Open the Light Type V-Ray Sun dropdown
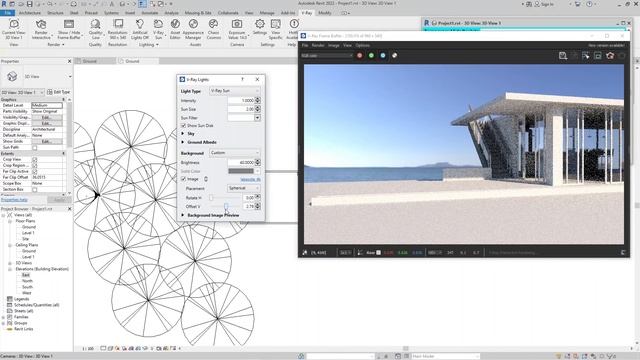 pos(234,91)
